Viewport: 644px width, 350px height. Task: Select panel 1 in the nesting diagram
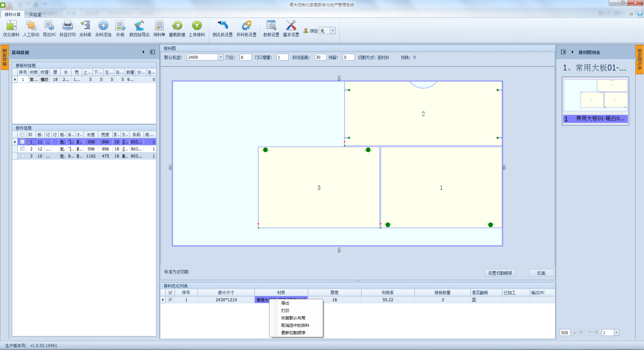(x=441, y=187)
